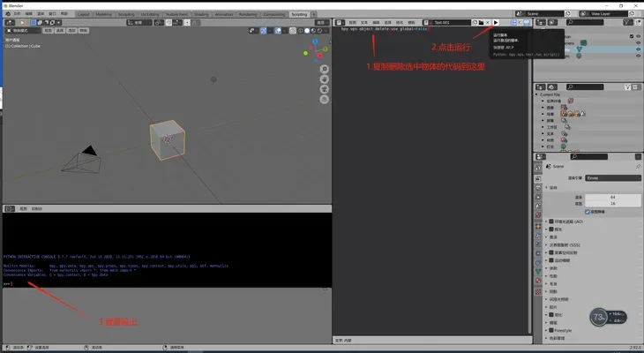Toggle camera view icon in viewport
The height and width of the screenshot is (353, 644).
[x=324, y=89]
